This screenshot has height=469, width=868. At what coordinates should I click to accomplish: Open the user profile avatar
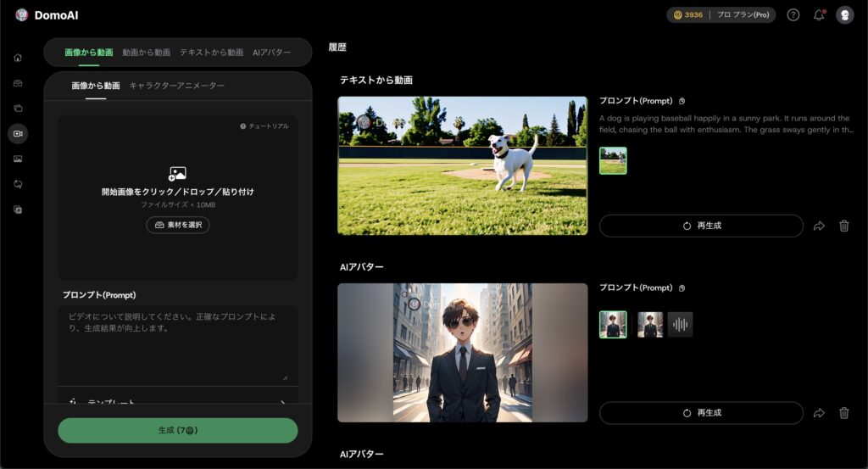pos(845,15)
